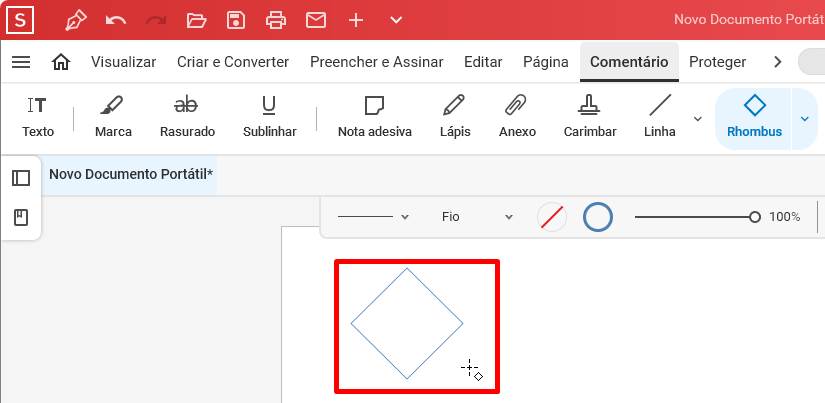Save the document with floppy icon
This screenshot has height=403, width=825.
(x=236, y=21)
